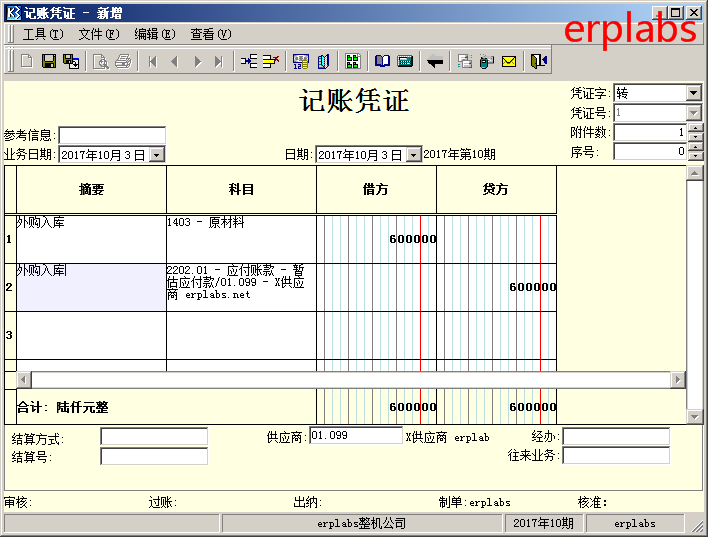Save the voucher with the floppy disk icon
This screenshot has width=708, height=537.
coord(49,61)
